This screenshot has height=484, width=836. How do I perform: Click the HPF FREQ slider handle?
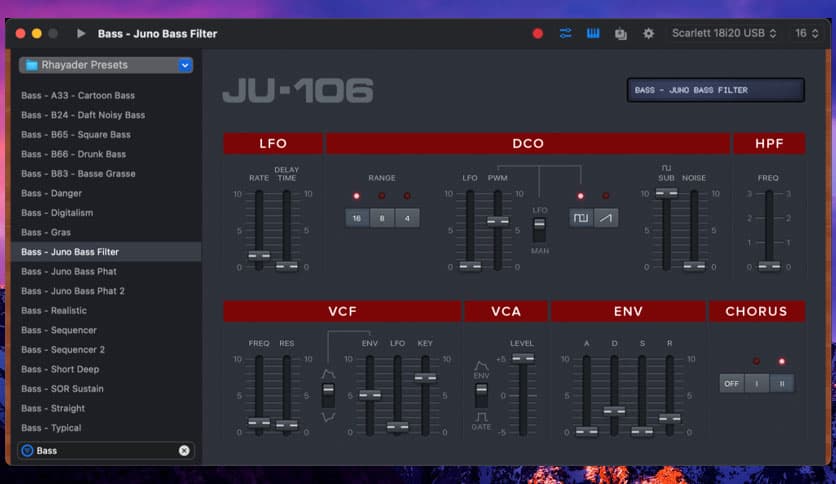coord(768,265)
